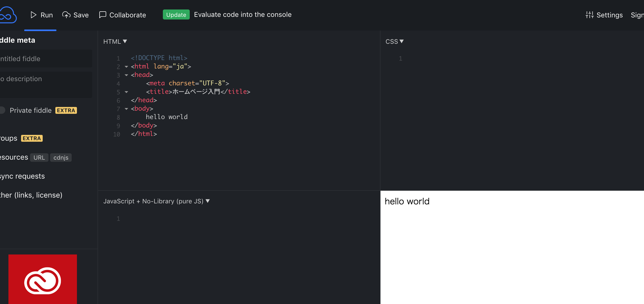This screenshot has width=644, height=304.
Task: Toggle the Private fiddle switch
Action: point(2,110)
